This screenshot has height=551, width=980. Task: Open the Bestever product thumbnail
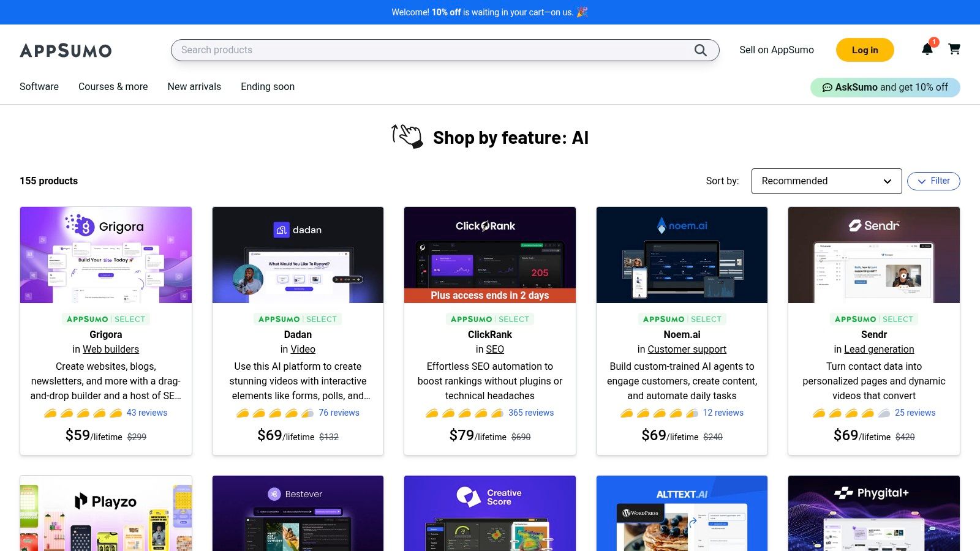pos(298,513)
